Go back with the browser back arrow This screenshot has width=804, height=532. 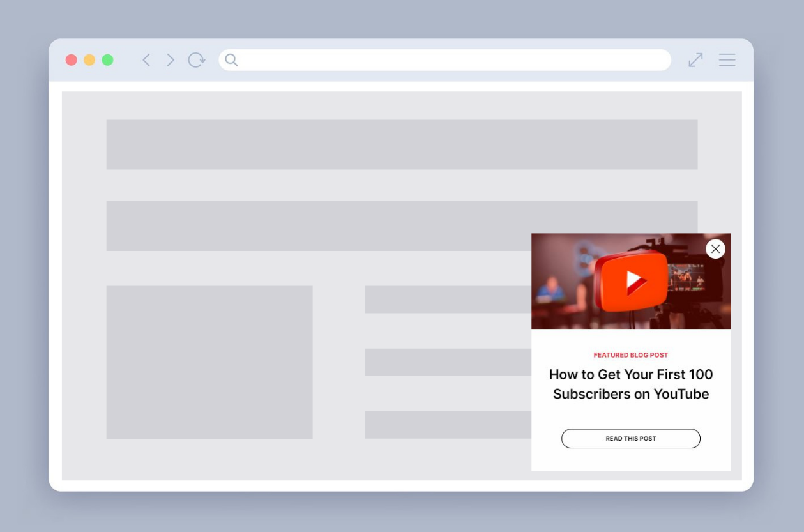click(146, 60)
